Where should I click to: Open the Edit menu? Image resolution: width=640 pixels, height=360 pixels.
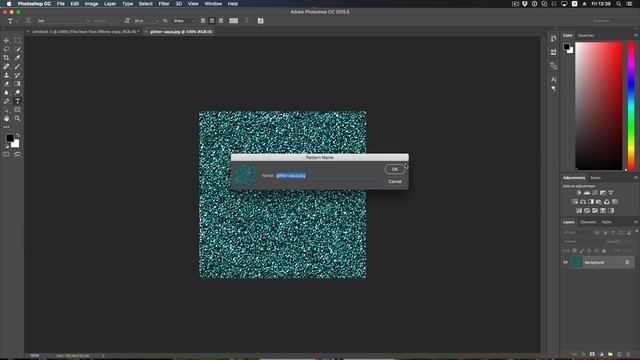click(75, 4)
